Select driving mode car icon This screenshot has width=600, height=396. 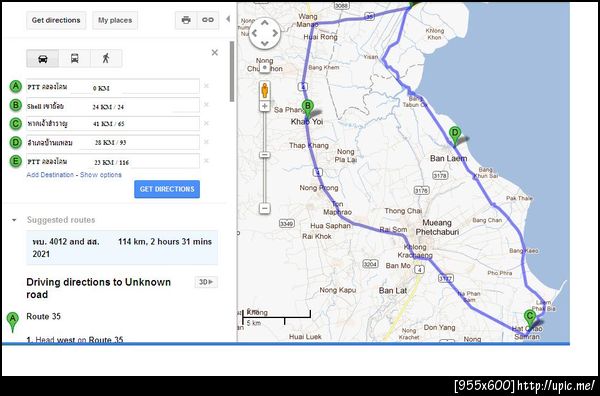42,59
